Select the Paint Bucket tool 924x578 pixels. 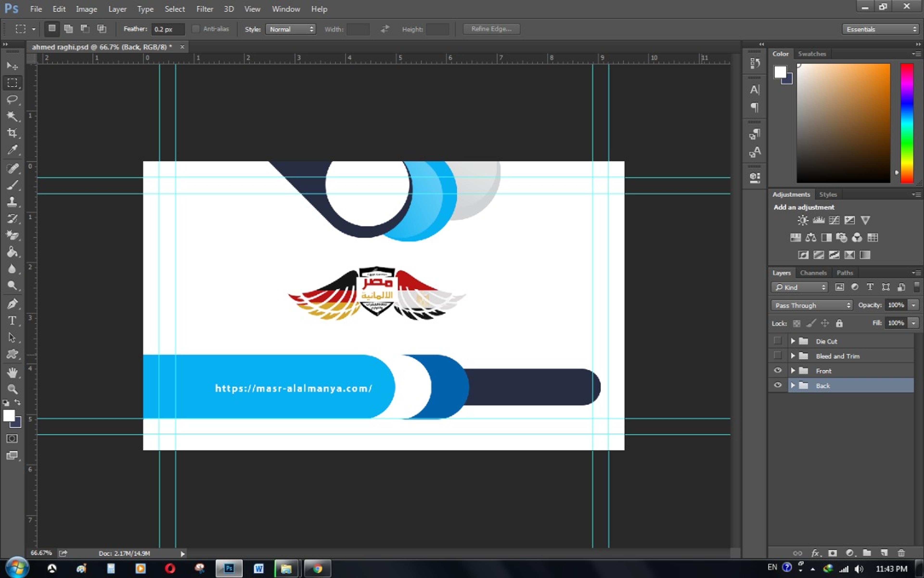[x=12, y=252]
